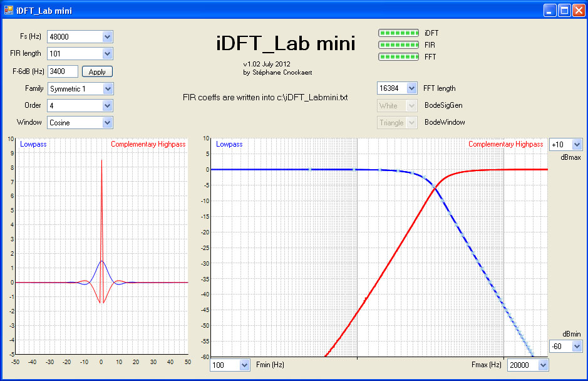The height and width of the screenshot is (381, 588).
Task: Open the dBmin dropdown showing -60
Action: tap(577, 346)
